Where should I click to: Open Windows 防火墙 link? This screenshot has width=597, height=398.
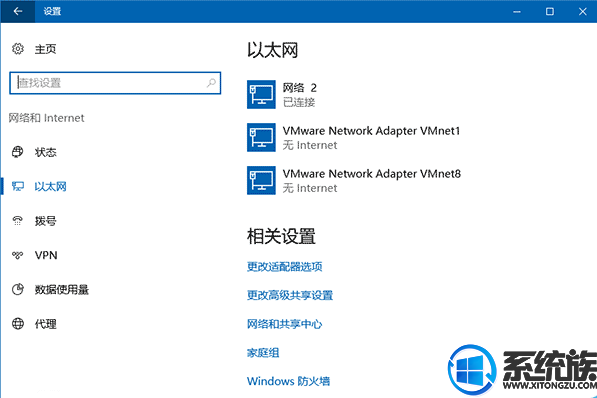point(288,381)
